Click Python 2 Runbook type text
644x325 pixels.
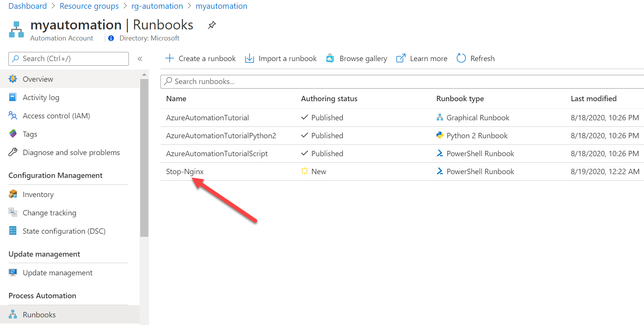click(x=477, y=136)
